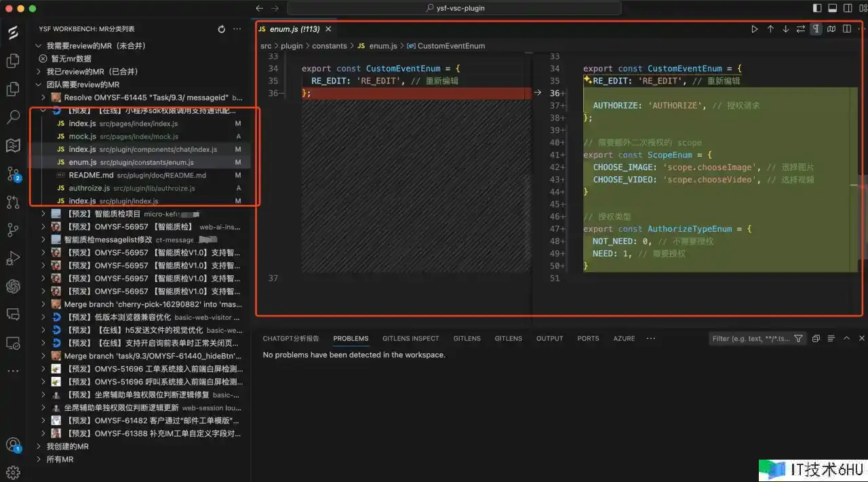
Task: Switch to the OUTPUT panel tab
Action: [549, 338]
